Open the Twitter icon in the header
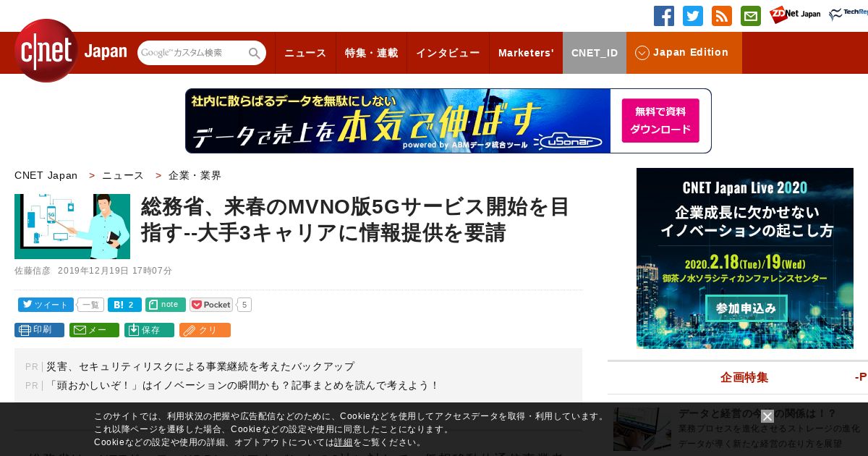 (693, 16)
